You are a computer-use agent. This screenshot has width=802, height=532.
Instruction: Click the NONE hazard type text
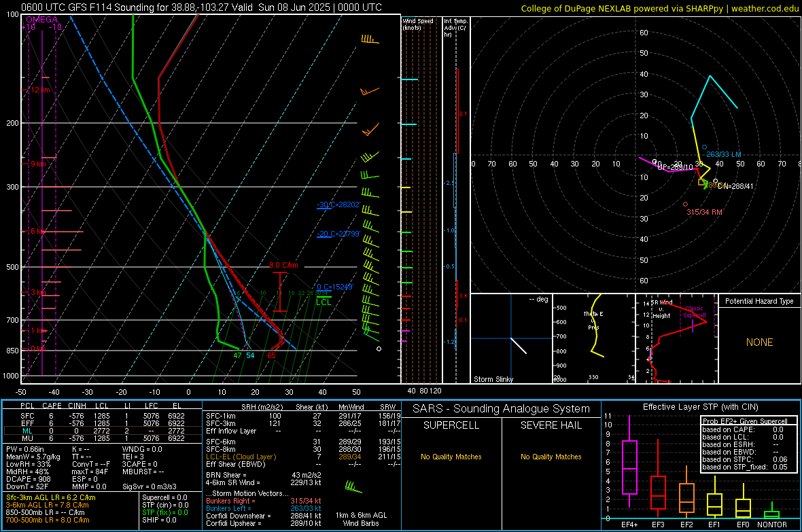[x=760, y=342]
